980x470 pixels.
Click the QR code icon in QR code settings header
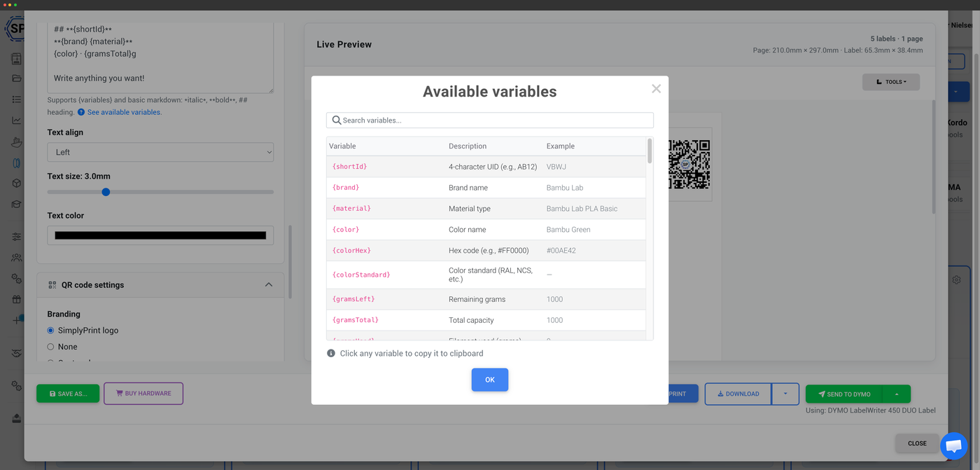click(52, 285)
